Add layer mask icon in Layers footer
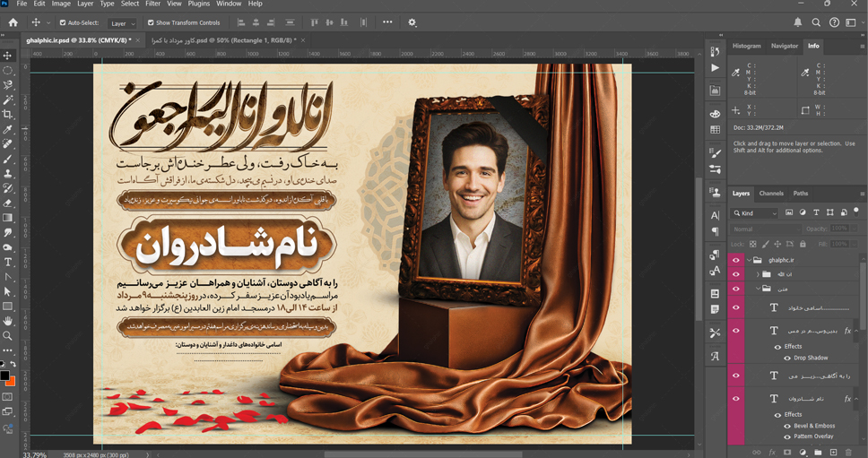868x458 pixels. [787, 453]
